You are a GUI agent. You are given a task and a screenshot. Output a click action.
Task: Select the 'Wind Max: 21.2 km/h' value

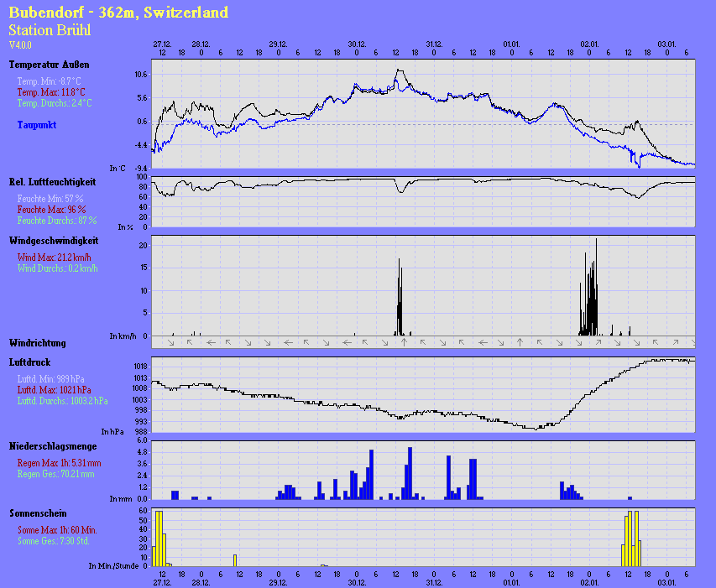pyautogui.click(x=54, y=258)
